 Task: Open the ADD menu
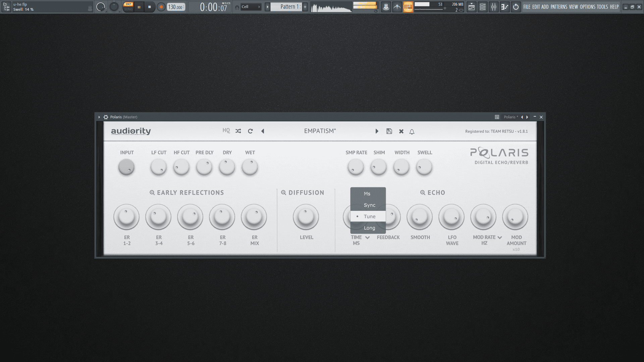[545, 7]
